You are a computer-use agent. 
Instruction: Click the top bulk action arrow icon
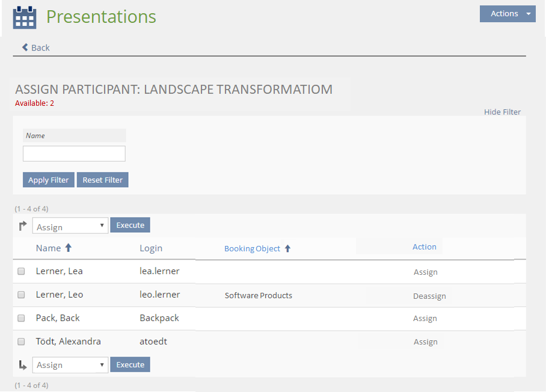23,226
